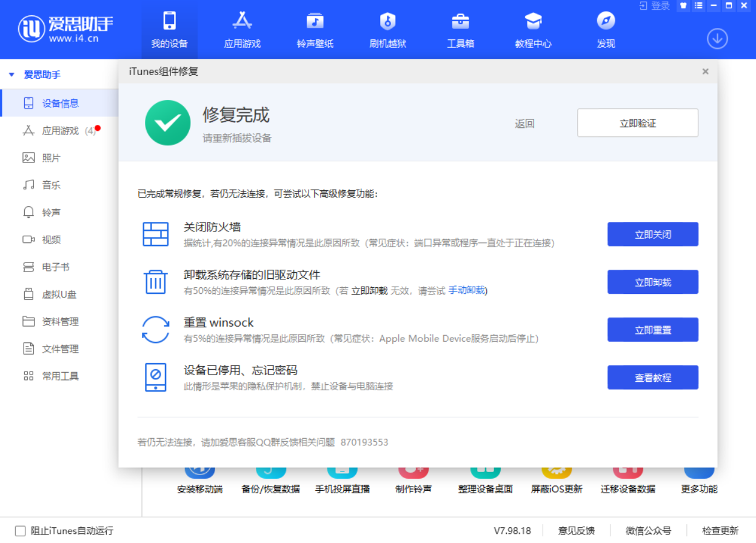Enable the 阻止iTunes自动运行 checkbox
Viewport: 756px width, 543px height.
(19, 530)
